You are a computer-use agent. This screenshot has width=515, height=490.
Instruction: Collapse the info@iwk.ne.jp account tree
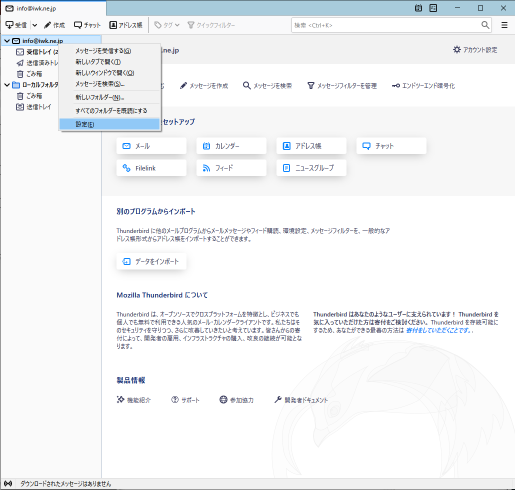click(x=7, y=41)
